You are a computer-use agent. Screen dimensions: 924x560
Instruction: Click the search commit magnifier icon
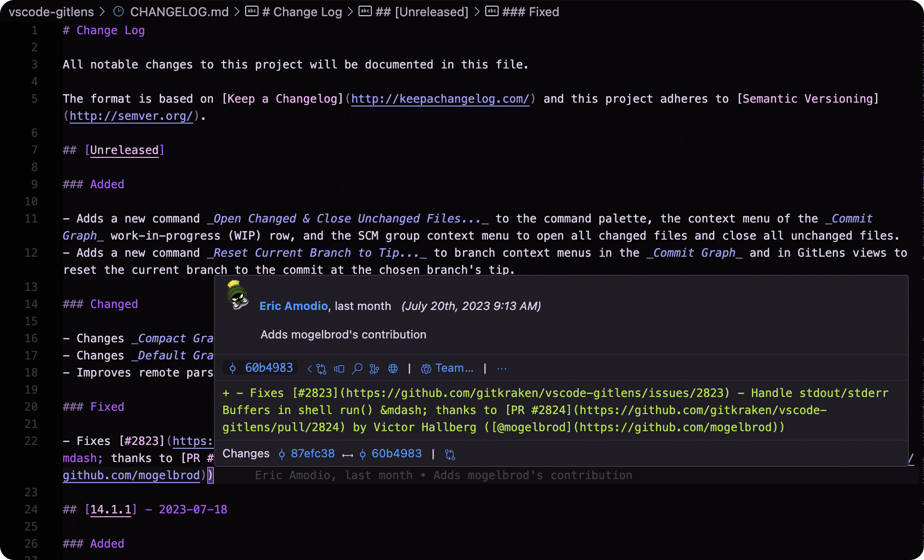click(357, 368)
